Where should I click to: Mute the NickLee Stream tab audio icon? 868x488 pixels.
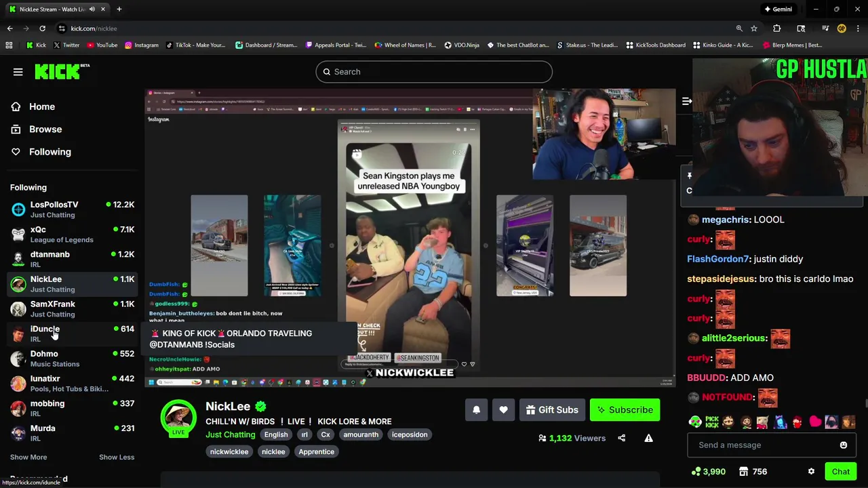[x=92, y=9]
